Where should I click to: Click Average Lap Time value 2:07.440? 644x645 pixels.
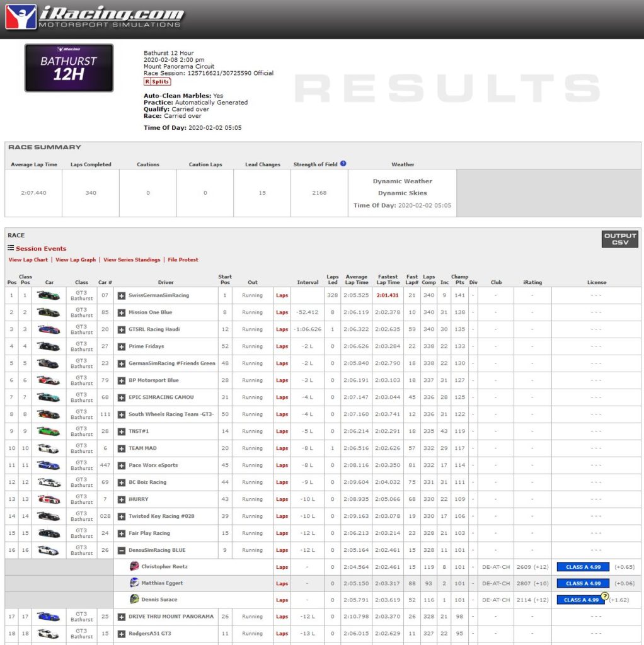pos(34,193)
